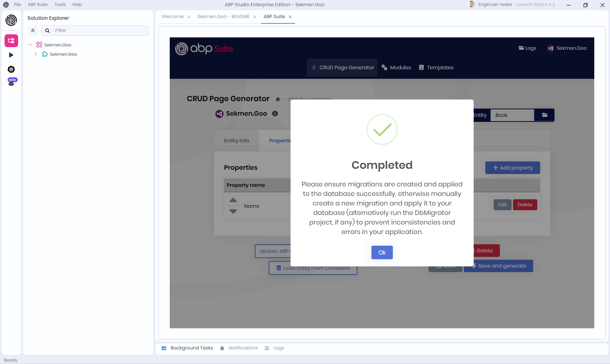
Task: Click the home breadcrumb icon
Action: pos(278,99)
